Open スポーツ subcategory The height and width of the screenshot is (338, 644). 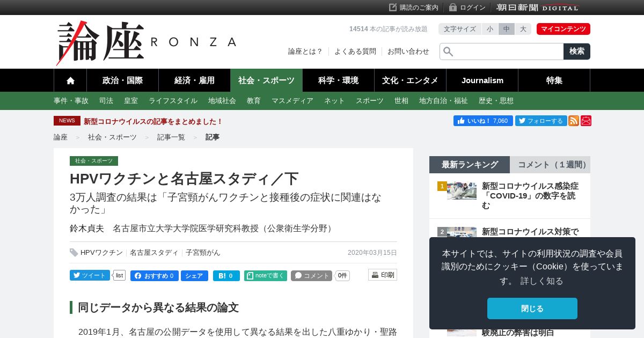point(370,101)
